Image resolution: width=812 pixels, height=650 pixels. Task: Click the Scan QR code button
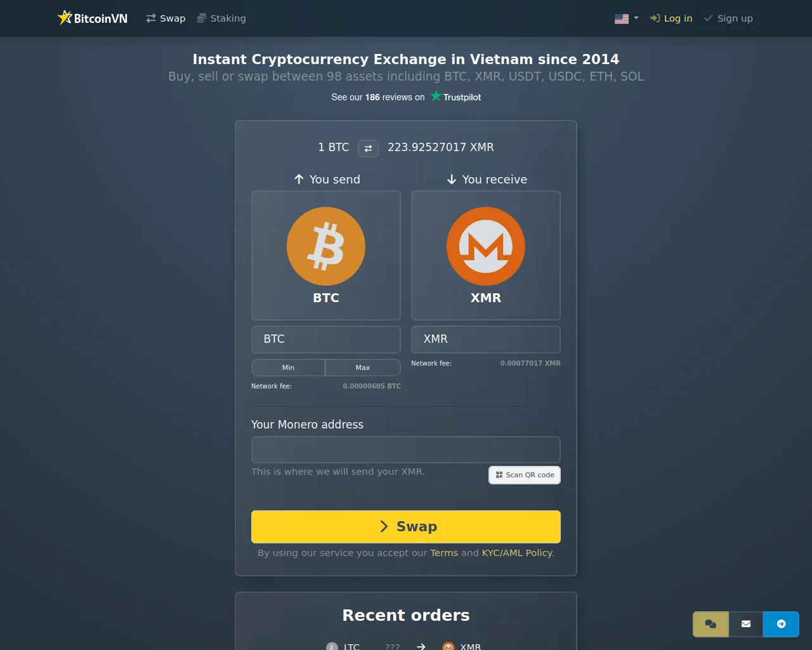[x=525, y=475]
